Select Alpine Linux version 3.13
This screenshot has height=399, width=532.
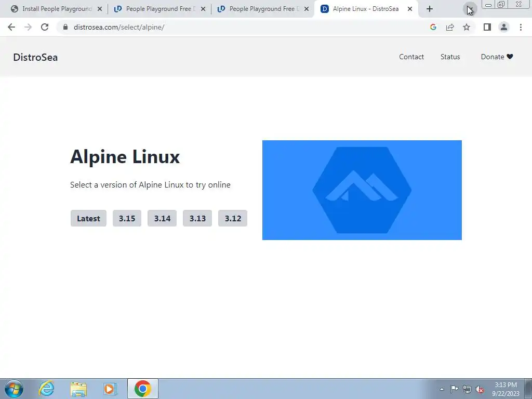tap(197, 218)
